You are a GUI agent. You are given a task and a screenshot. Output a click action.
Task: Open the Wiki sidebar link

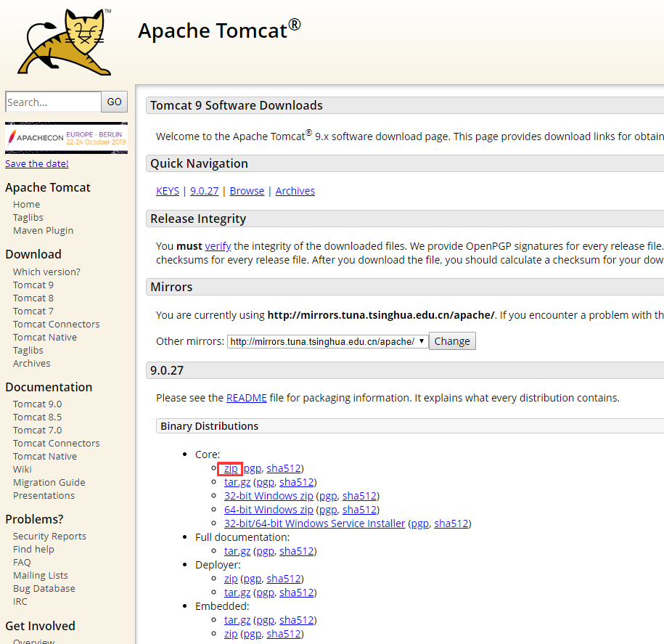coord(22,470)
